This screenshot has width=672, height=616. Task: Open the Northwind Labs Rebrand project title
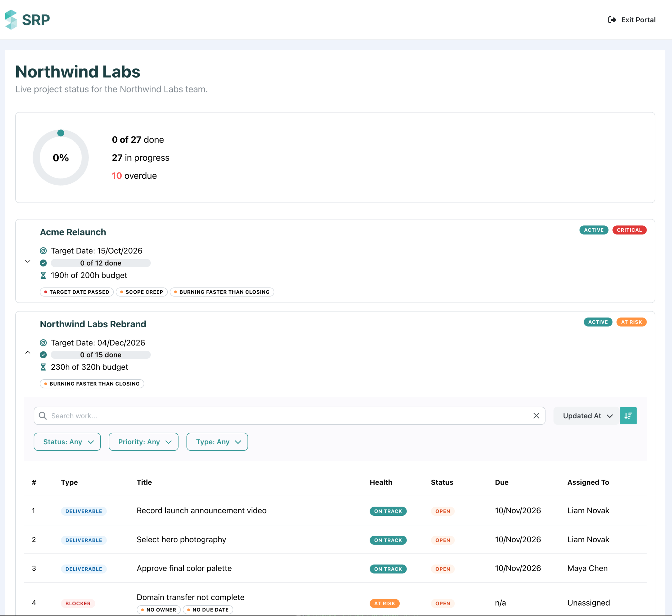coord(93,324)
